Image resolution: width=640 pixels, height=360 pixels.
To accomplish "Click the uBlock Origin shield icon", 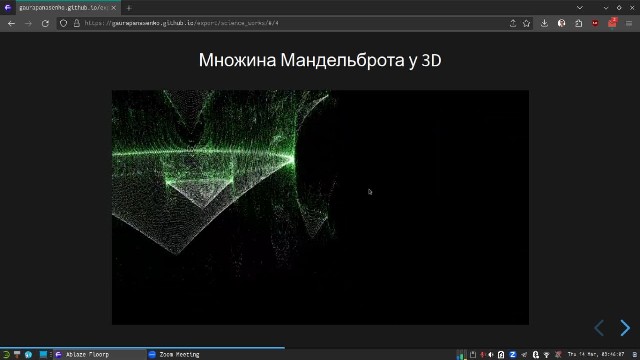I will tap(595, 23).
